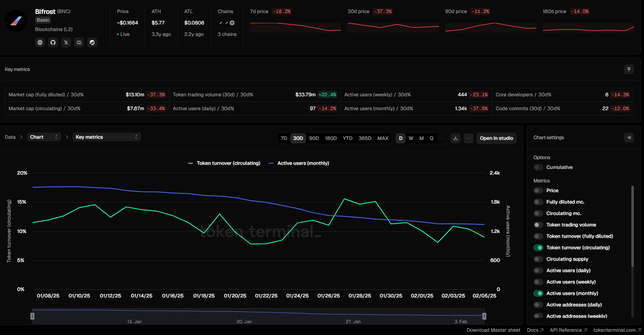Collapse the Chart settings panel

click(629, 138)
